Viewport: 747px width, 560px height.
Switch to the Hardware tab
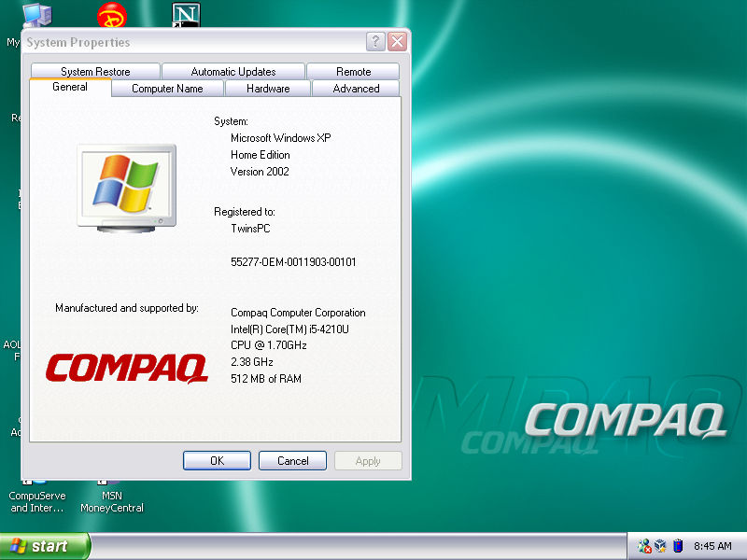click(267, 88)
